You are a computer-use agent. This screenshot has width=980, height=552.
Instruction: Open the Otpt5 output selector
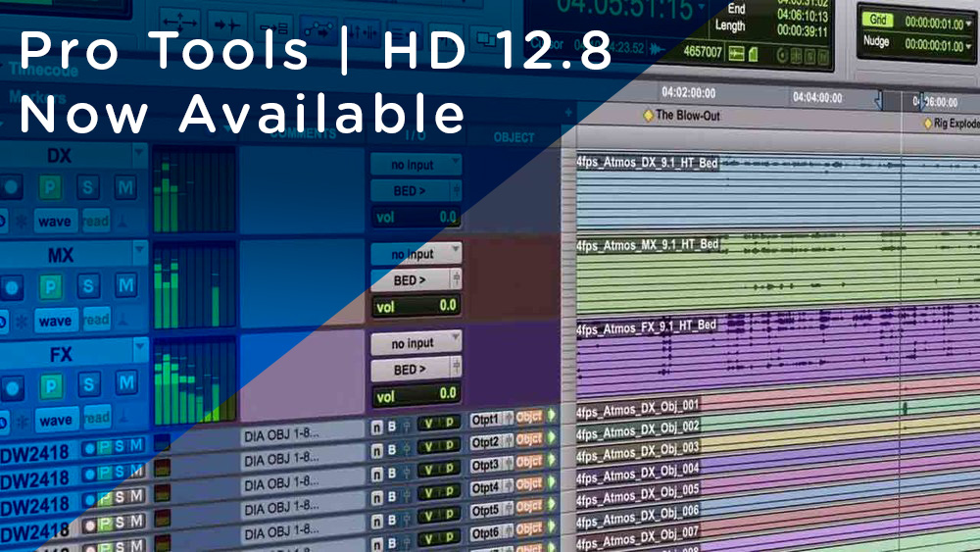tap(491, 511)
